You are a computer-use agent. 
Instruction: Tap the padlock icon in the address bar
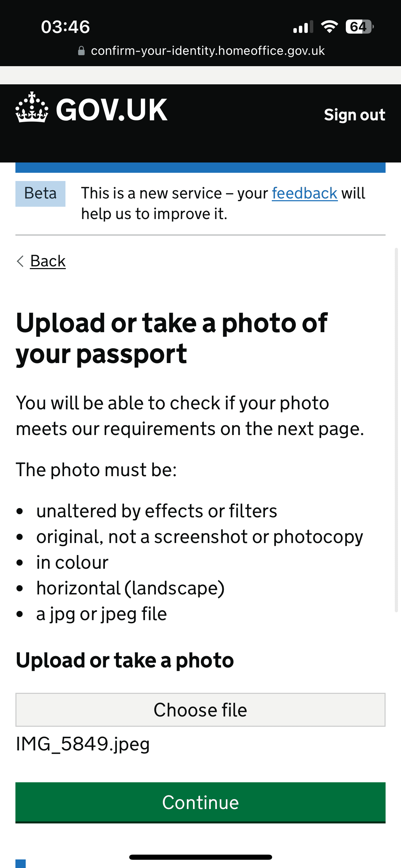pyautogui.click(x=81, y=51)
